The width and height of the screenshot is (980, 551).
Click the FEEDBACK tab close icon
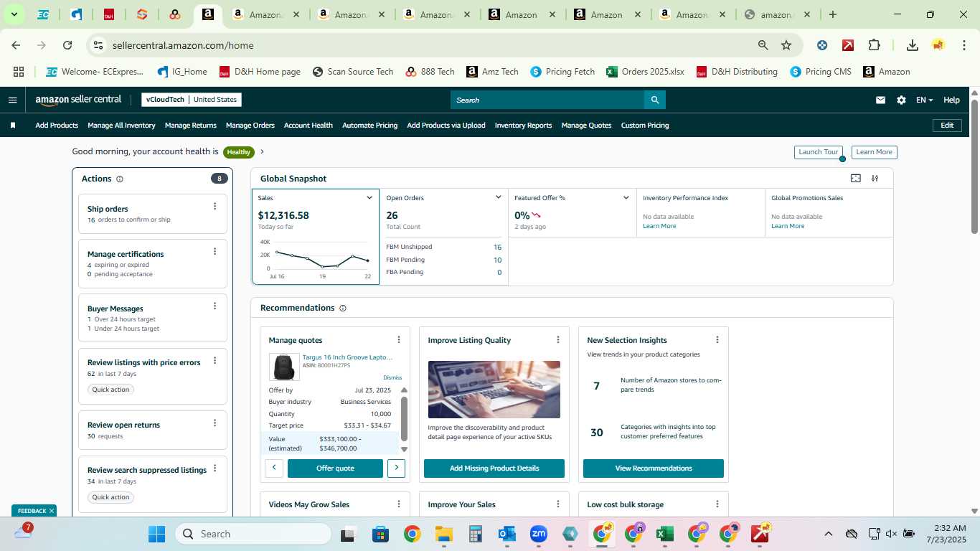pyautogui.click(x=52, y=511)
